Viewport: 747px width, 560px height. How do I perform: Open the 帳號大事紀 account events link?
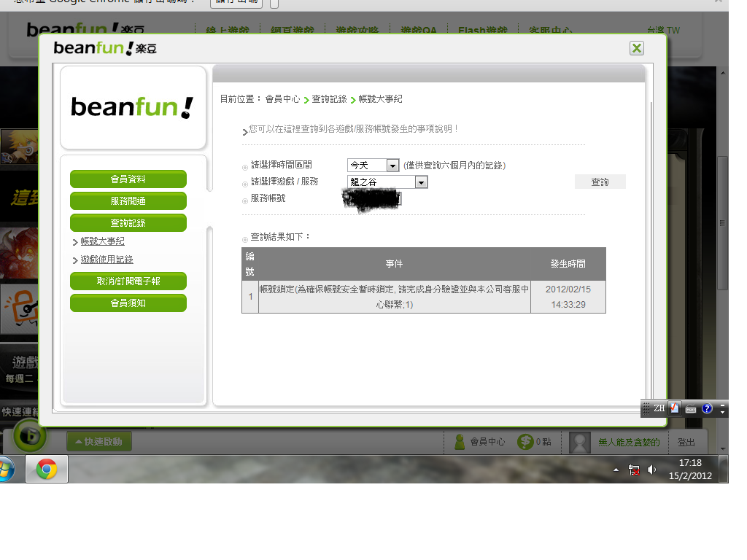pos(102,241)
